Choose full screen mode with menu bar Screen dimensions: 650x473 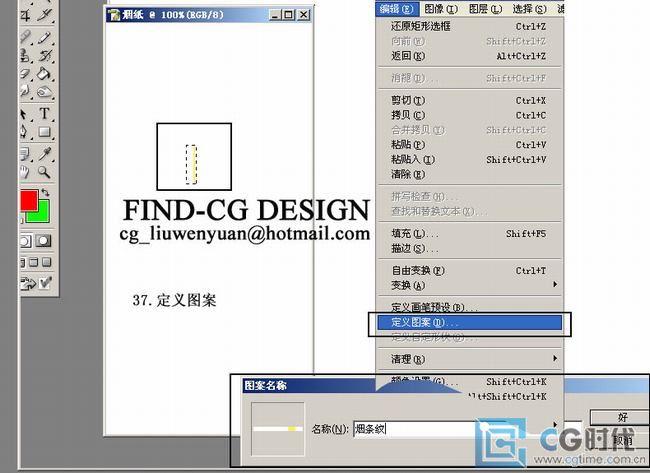pyautogui.click(x=34, y=262)
